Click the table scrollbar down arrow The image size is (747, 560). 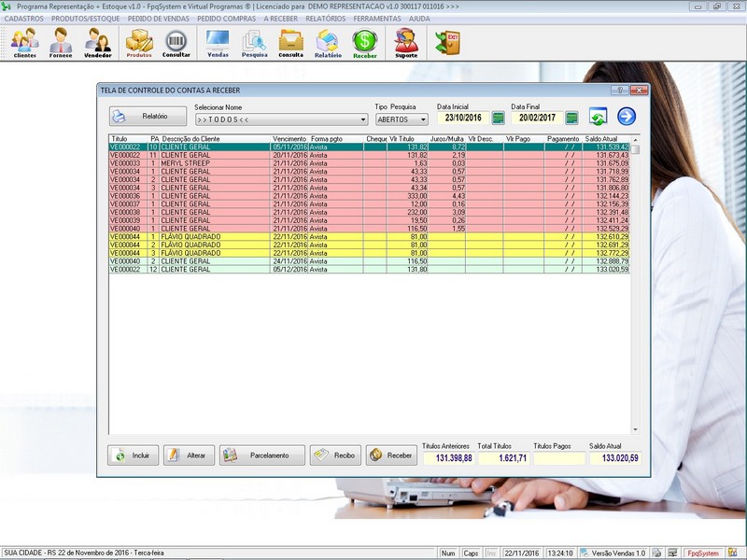pos(635,429)
